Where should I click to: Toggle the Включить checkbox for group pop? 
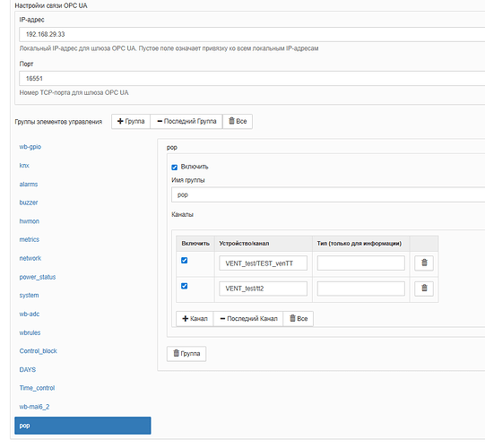click(175, 168)
